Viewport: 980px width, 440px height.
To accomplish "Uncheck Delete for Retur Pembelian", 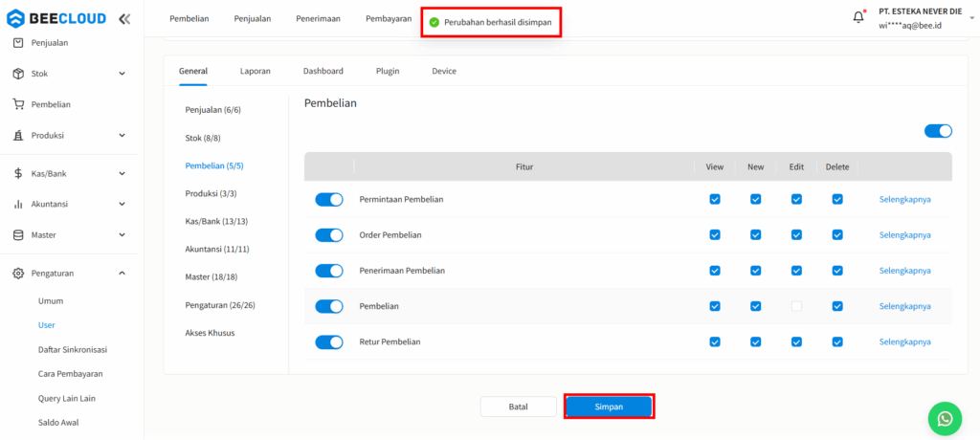I will click(837, 341).
